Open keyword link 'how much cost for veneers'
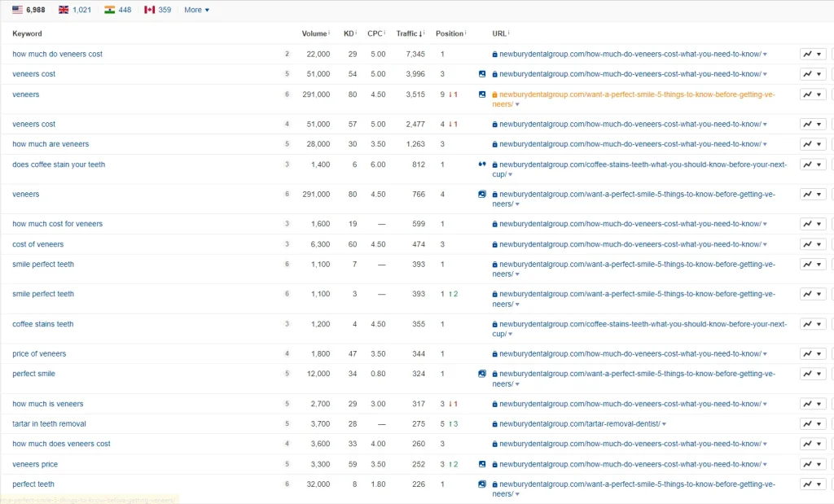This screenshot has height=504, width=834. pos(58,224)
